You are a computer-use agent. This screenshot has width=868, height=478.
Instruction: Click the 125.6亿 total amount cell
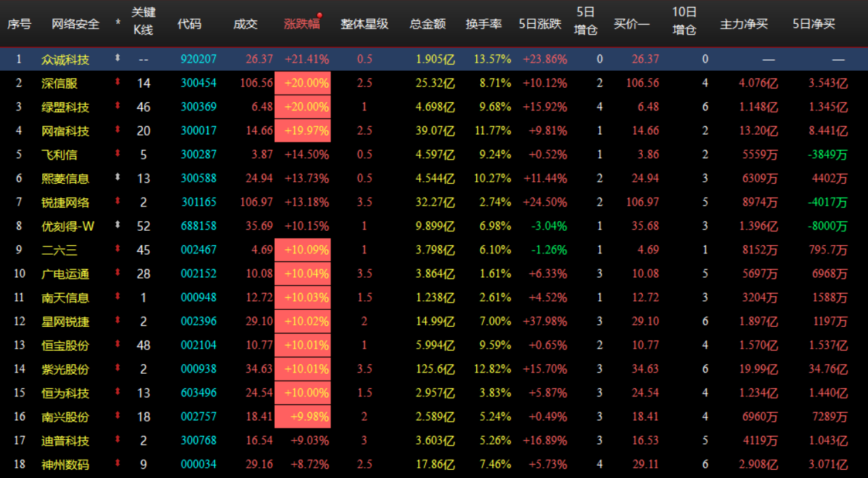[x=435, y=369]
